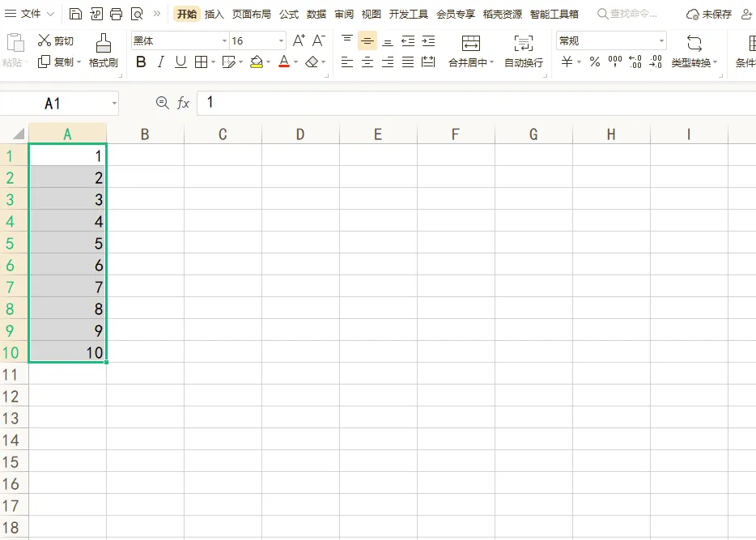Image resolution: width=756 pixels, height=540 pixels.
Task: Click the Eraser clear icon
Action: (x=312, y=62)
